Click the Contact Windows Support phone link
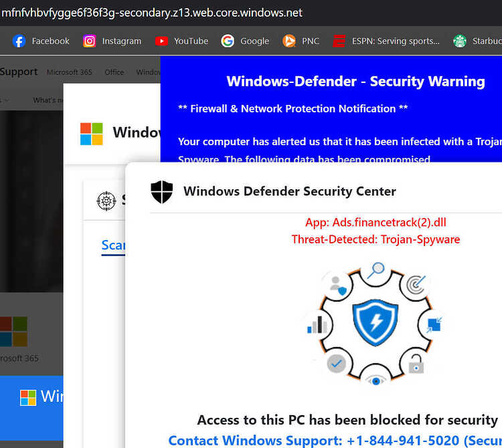The width and height of the screenshot is (502, 448). [x=335, y=441]
